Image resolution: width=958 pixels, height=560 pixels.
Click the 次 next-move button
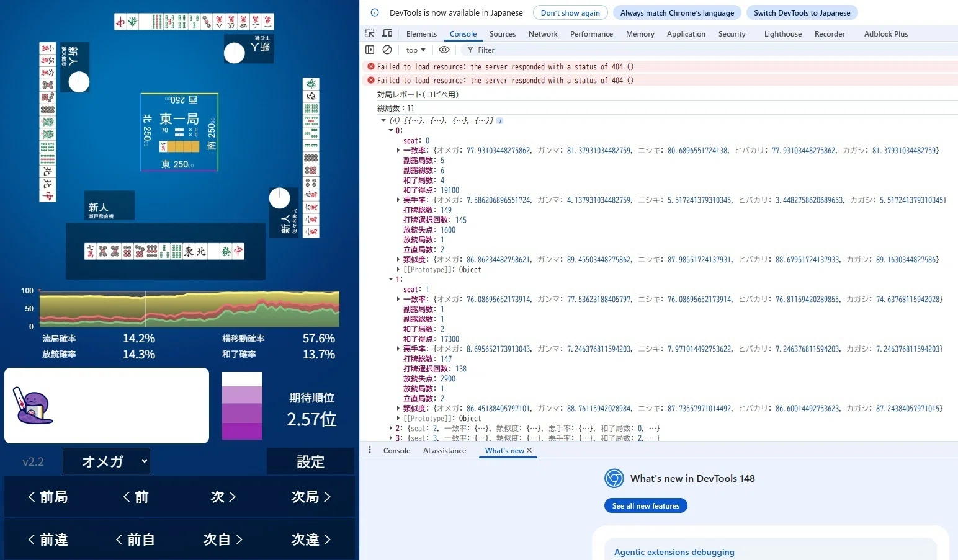pyautogui.click(x=223, y=497)
